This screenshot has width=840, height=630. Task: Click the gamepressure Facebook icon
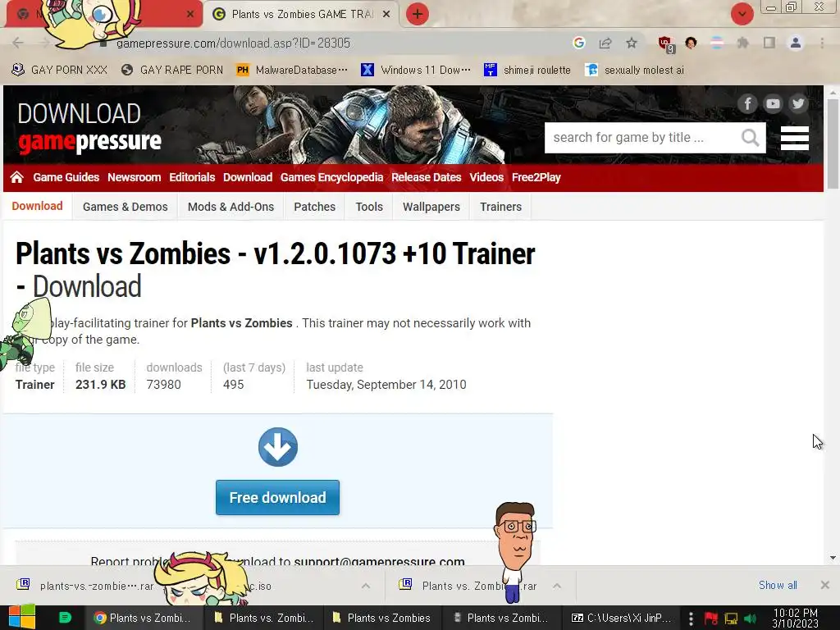click(x=747, y=103)
